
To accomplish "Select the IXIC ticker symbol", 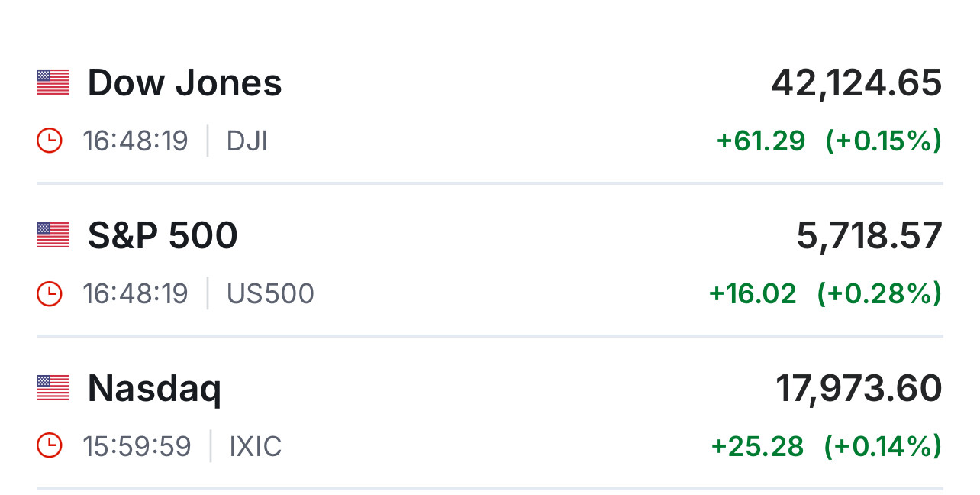I will click(x=256, y=447).
